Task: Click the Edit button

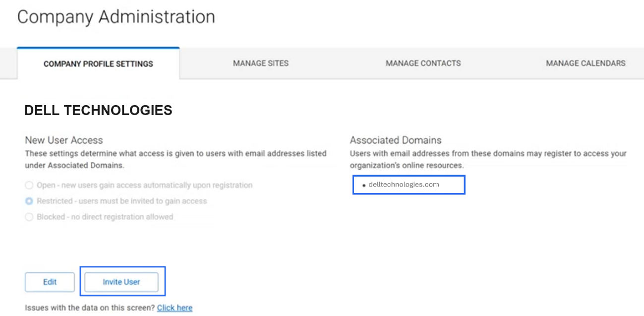Action: (x=50, y=282)
